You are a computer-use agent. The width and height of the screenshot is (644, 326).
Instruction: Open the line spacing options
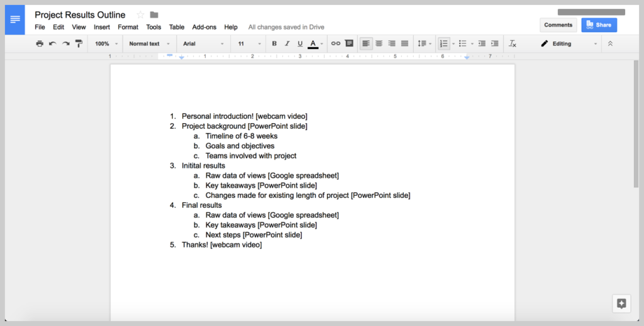click(425, 43)
